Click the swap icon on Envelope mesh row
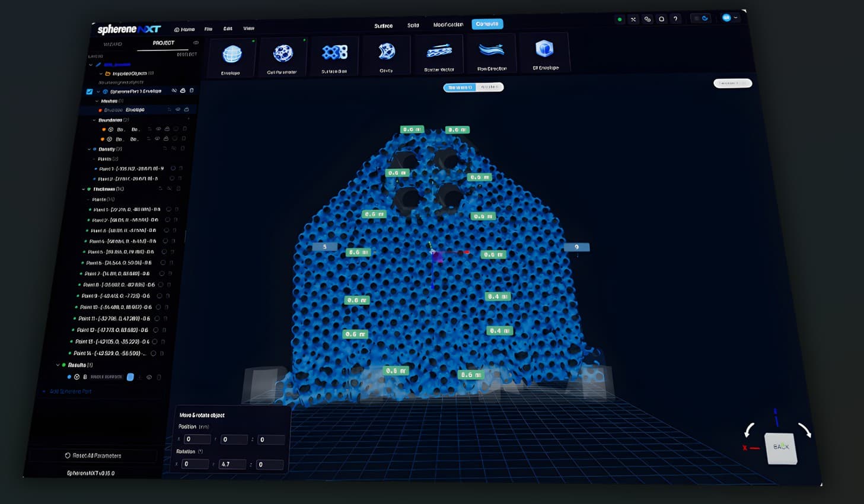Viewport: 864px width, 504px height. [x=169, y=110]
